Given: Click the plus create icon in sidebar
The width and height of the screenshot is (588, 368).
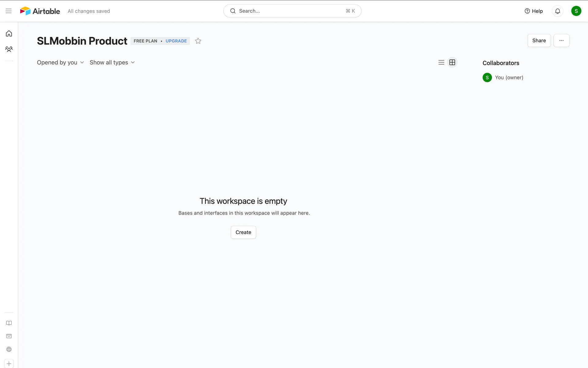Looking at the screenshot, I should (x=9, y=364).
